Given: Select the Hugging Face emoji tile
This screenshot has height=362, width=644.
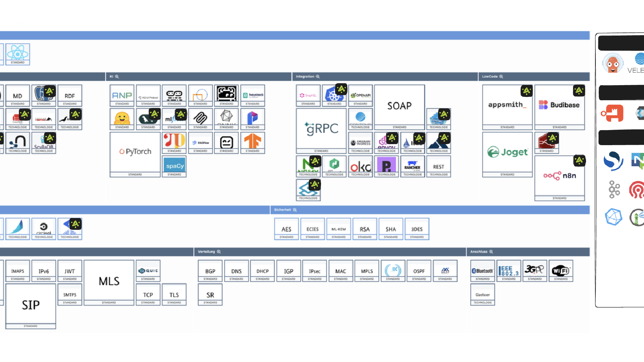Looking at the screenshot, I should click(x=122, y=118).
